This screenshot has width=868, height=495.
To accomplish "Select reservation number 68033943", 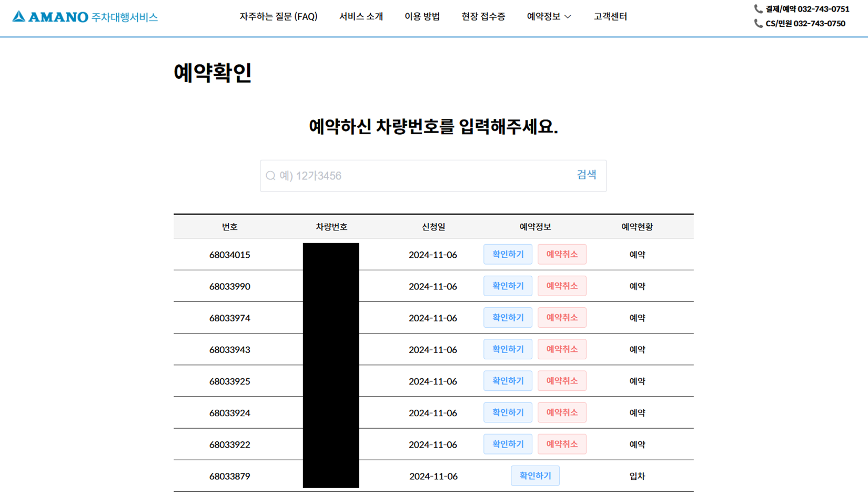I will [229, 349].
